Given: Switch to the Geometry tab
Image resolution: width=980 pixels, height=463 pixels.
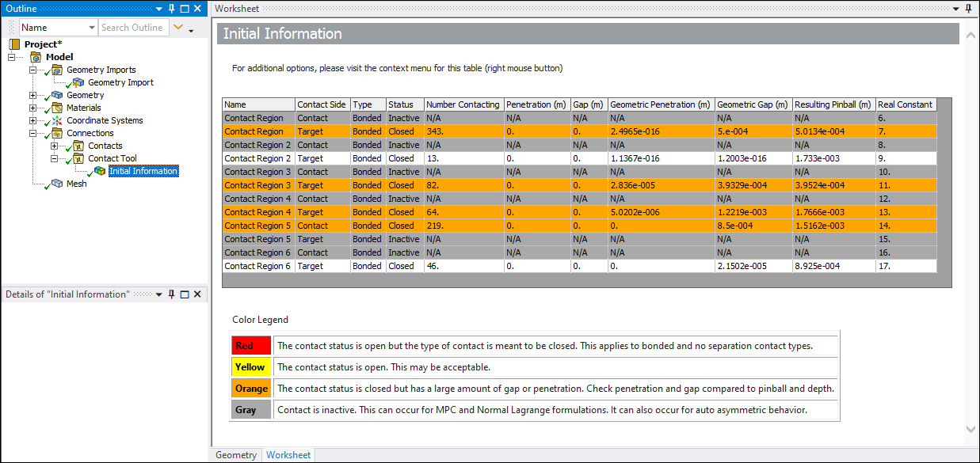Looking at the screenshot, I should 235,454.
